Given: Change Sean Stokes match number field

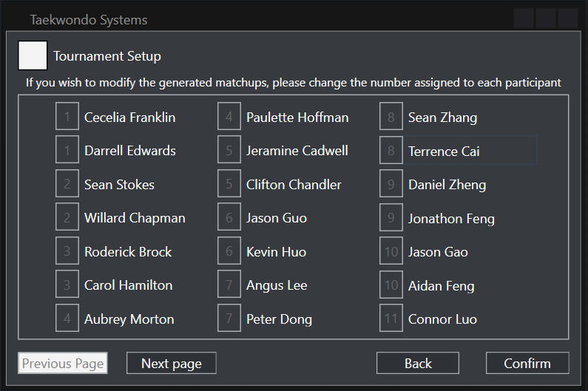Looking at the screenshot, I should coord(67,184).
